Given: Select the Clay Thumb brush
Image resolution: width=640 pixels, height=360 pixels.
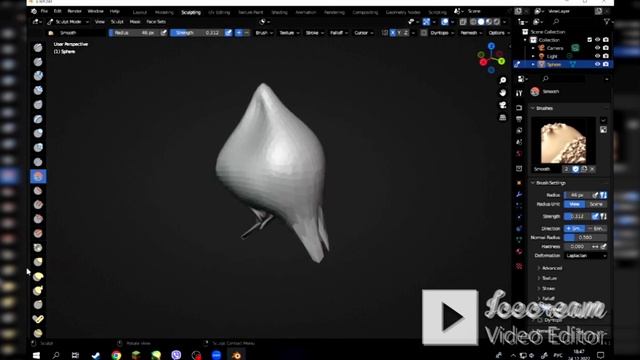Looking at the screenshot, I should click(x=38, y=104).
